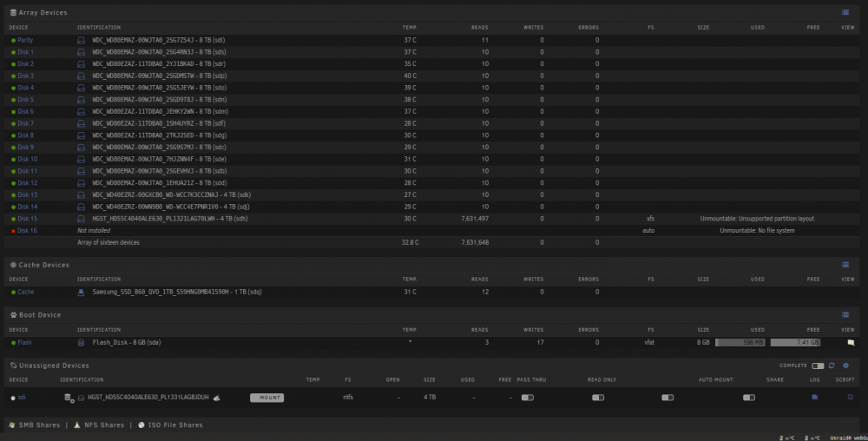Toggle reads/writes display in Array Devices header
The width and height of the screenshot is (868, 441).
[845, 12]
